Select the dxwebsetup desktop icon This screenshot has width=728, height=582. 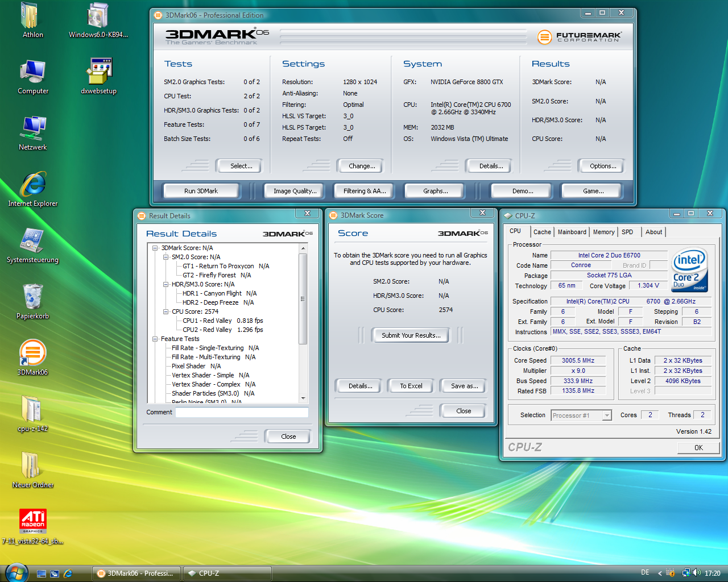click(98, 76)
